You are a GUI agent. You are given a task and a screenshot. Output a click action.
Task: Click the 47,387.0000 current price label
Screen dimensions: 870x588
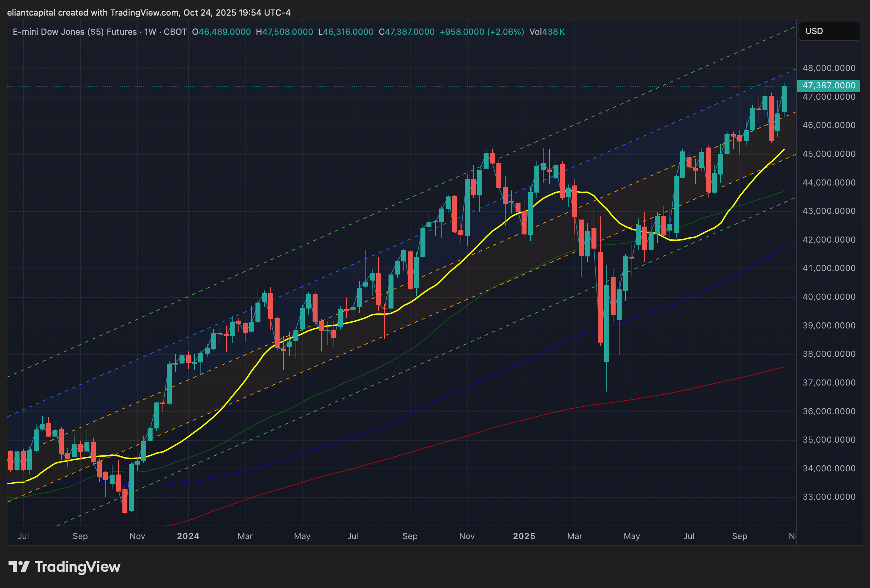(828, 86)
